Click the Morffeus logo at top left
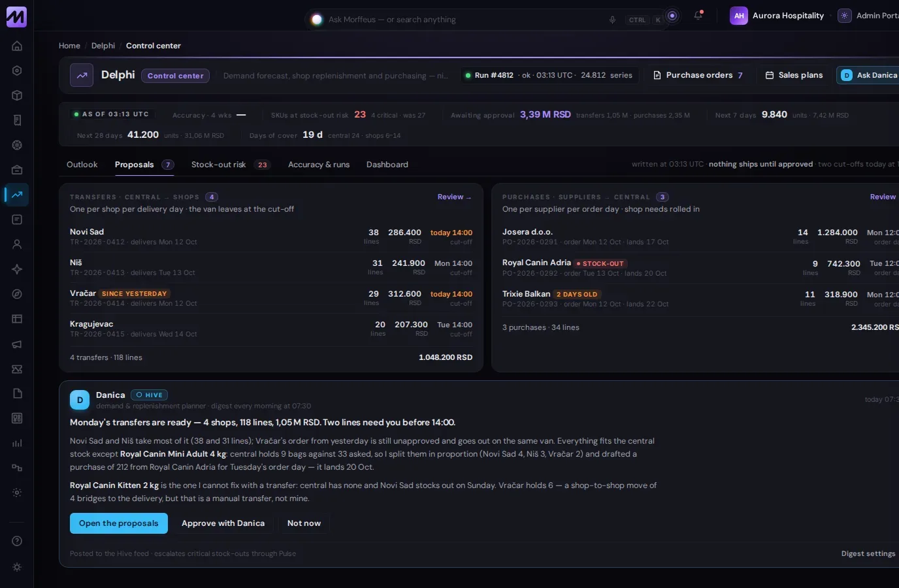The height and width of the screenshot is (588, 899). (16, 17)
